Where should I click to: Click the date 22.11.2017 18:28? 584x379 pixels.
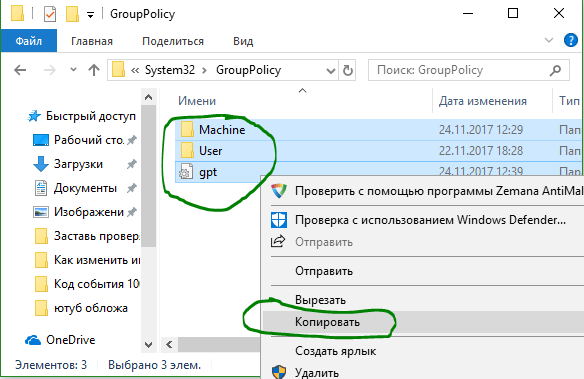481,151
